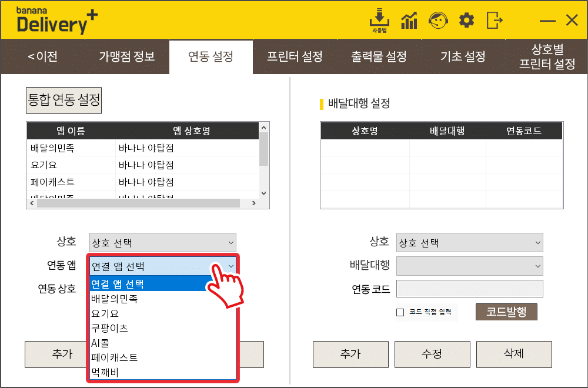Choose 먹깨비 in the 연동 앱 list
The width and height of the screenshot is (588, 388).
[163, 372]
